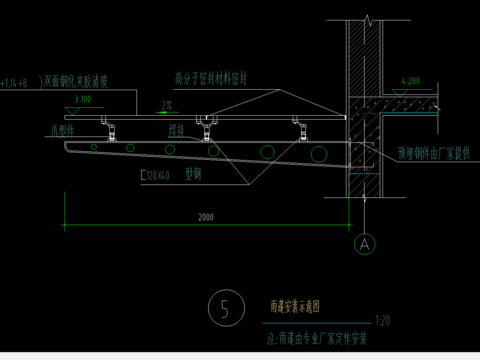
Task: Select the 预埋钢件由厂家提供 annotation
Action: [x=434, y=153]
